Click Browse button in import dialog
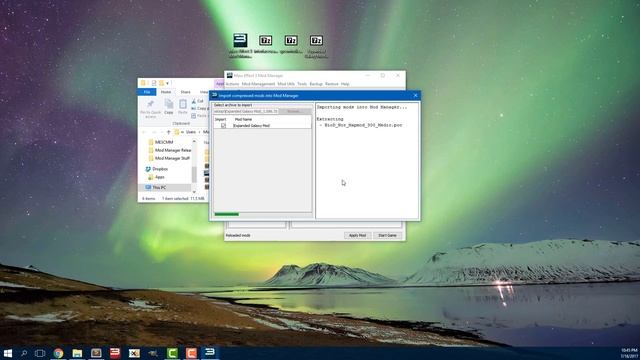 click(294, 111)
